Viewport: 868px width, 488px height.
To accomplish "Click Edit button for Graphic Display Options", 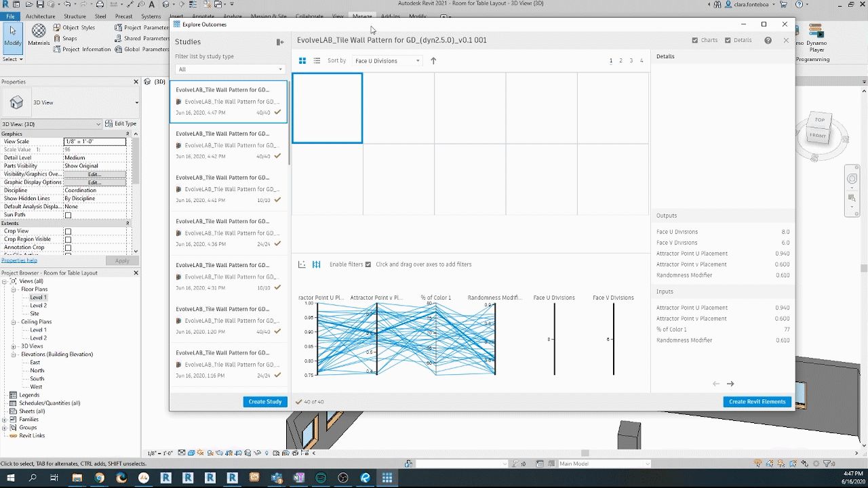I will click(x=94, y=182).
